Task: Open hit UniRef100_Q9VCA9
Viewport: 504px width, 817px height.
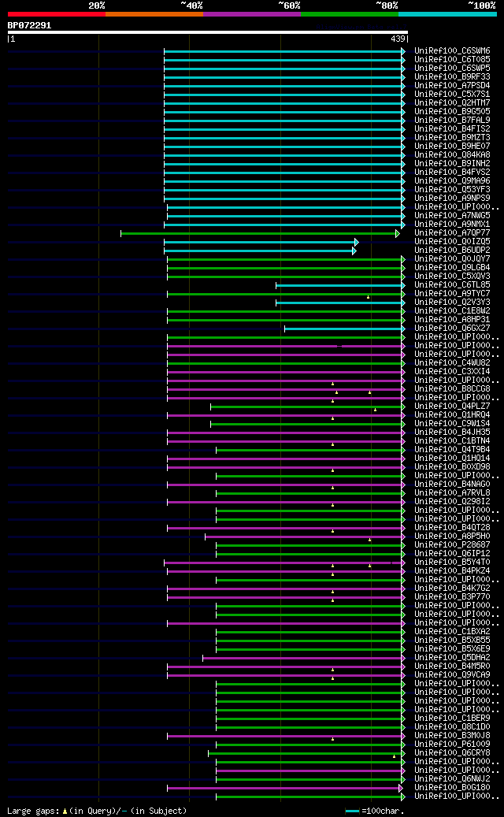Action: tap(453, 674)
